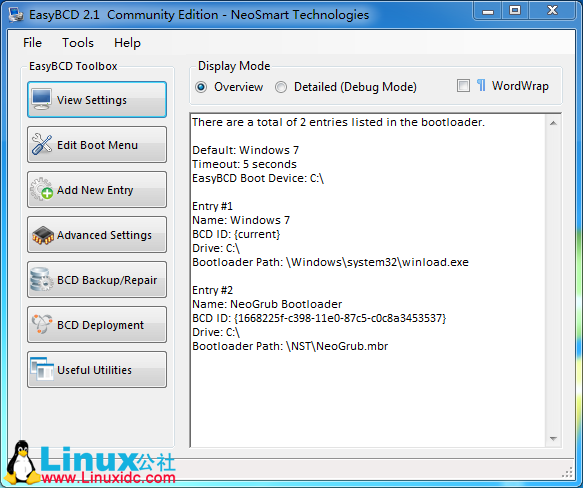Click the Edit Boot Menu label text
Screen dimensions: 583x488
pos(97,145)
